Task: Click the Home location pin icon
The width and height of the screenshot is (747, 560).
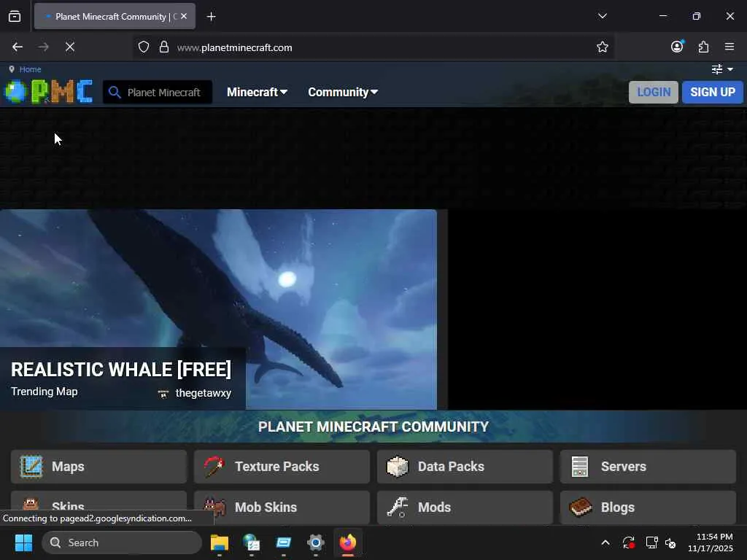Action: tap(12, 69)
